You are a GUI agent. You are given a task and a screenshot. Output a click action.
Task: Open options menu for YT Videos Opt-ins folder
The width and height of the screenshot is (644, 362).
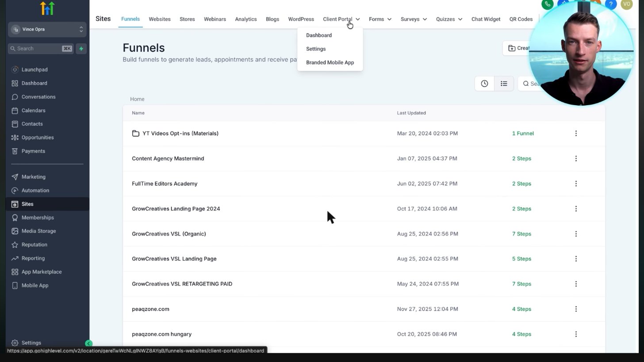[x=576, y=133]
